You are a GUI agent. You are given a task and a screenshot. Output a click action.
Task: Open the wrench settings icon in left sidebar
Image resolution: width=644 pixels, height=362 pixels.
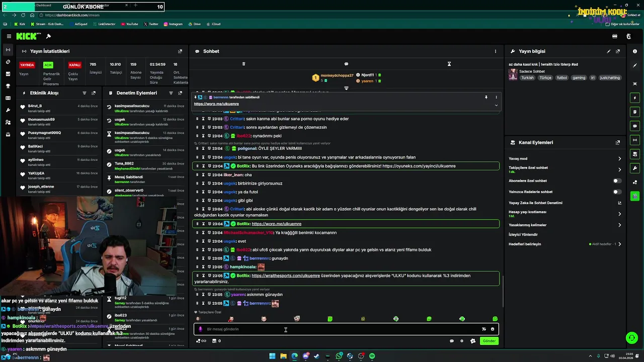[x=8, y=110]
